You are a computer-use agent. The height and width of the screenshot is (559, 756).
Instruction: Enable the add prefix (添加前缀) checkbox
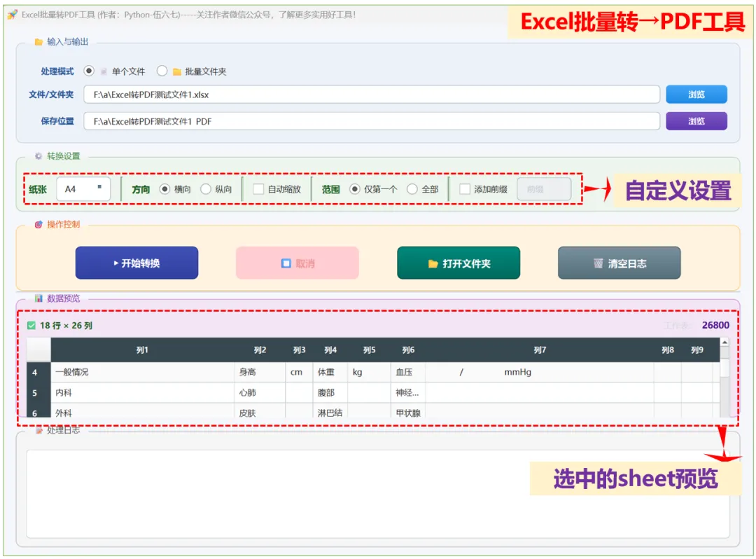465,189
